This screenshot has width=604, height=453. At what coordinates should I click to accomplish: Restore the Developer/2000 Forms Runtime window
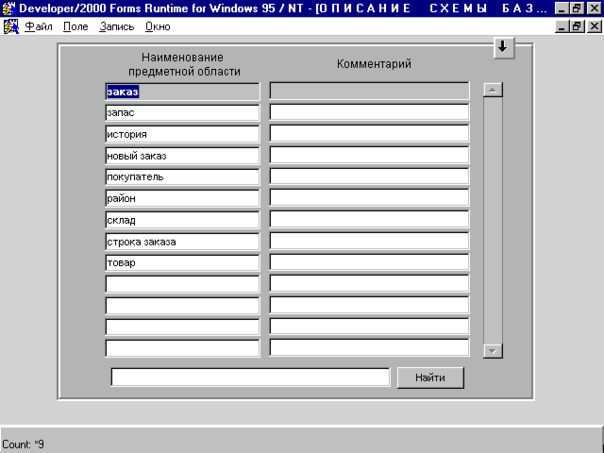(x=577, y=8)
